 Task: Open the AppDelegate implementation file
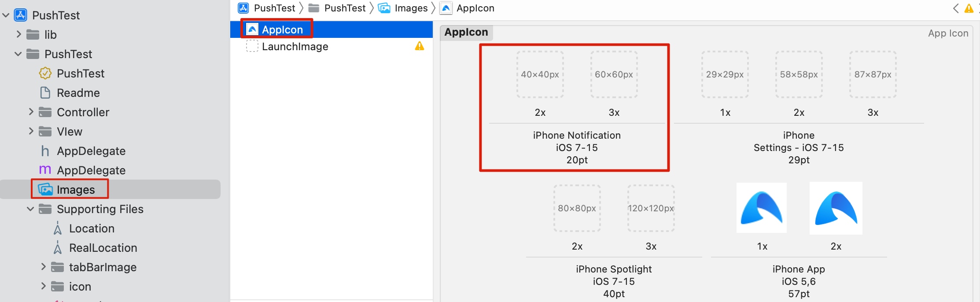coord(91,170)
